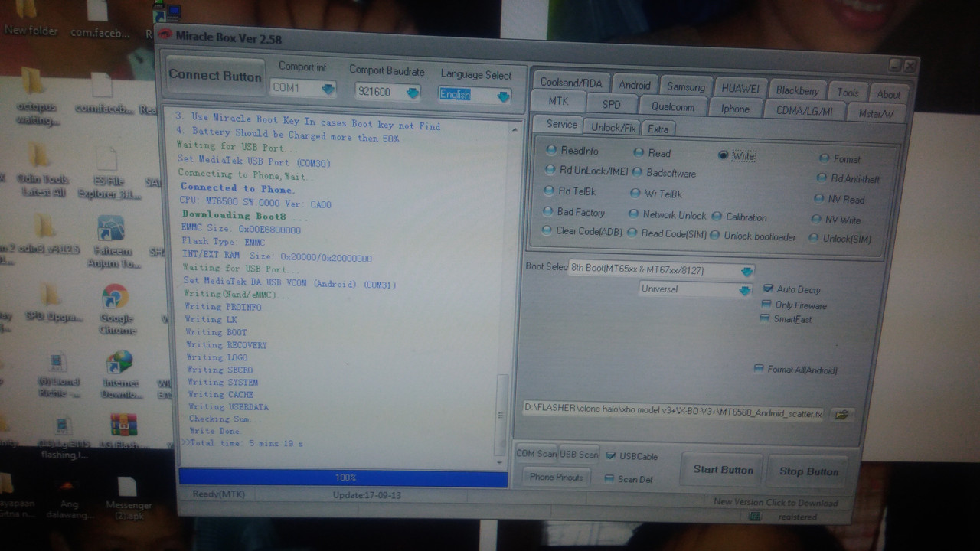Open the Comport Baudrate 921600 dropdown
Image resolution: width=980 pixels, height=551 pixels.
[x=388, y=92]
